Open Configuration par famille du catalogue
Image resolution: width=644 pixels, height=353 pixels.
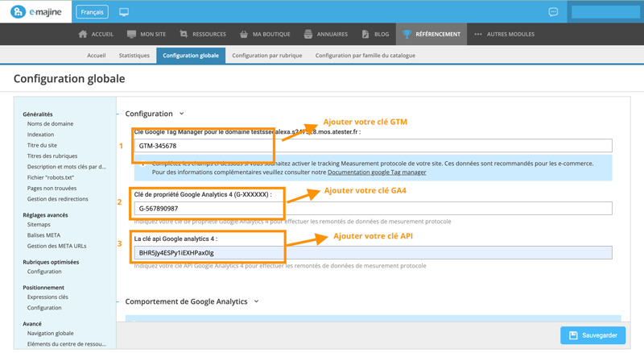[365, 56]
